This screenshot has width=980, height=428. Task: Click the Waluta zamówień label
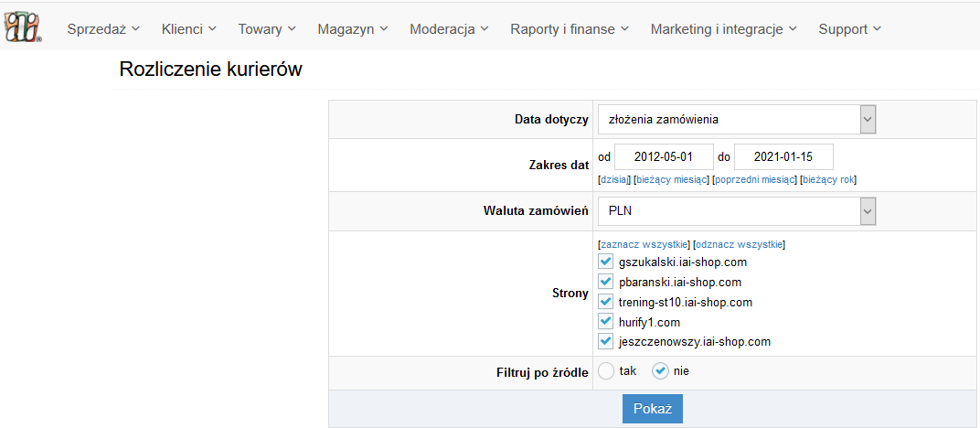[x=537, y=211]
